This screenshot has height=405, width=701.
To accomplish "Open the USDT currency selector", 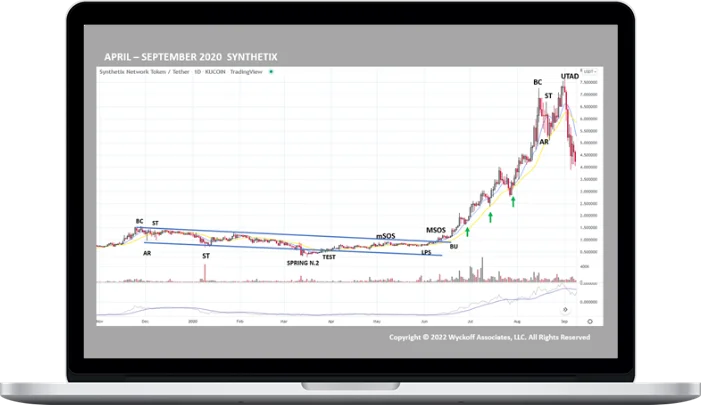I will pos(589,72).
